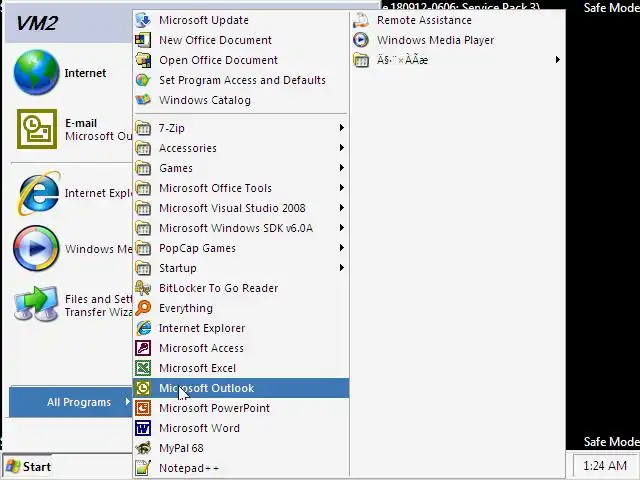
Task: Click Windows Media Player icon in left pane
Action: (x=36, y=248)
